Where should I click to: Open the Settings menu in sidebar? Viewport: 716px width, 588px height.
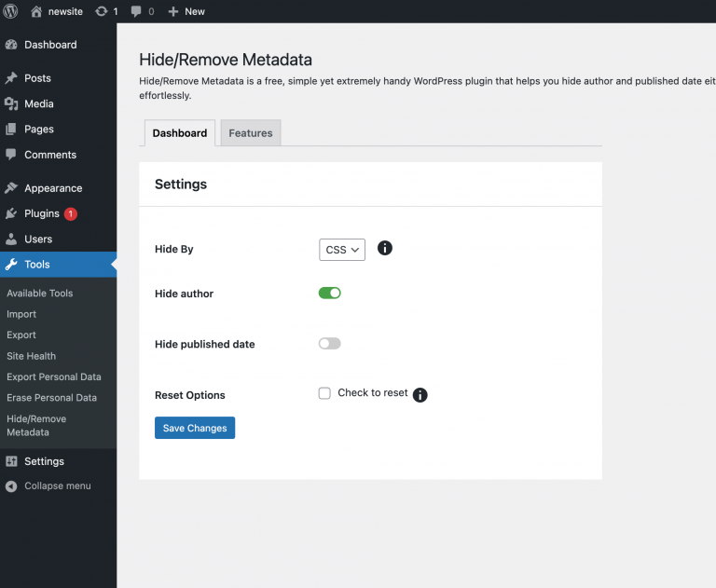(59, 461)
